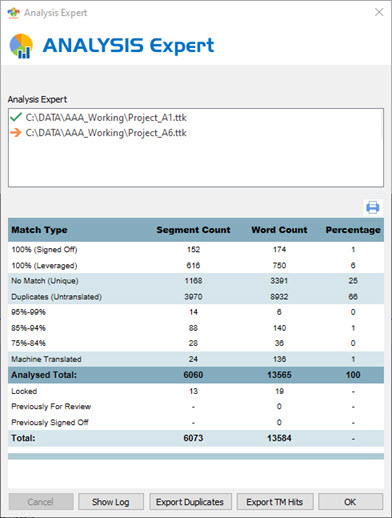Click word count 8932 for Duplicates
This screenshot has height=518, width=392.
279,297
